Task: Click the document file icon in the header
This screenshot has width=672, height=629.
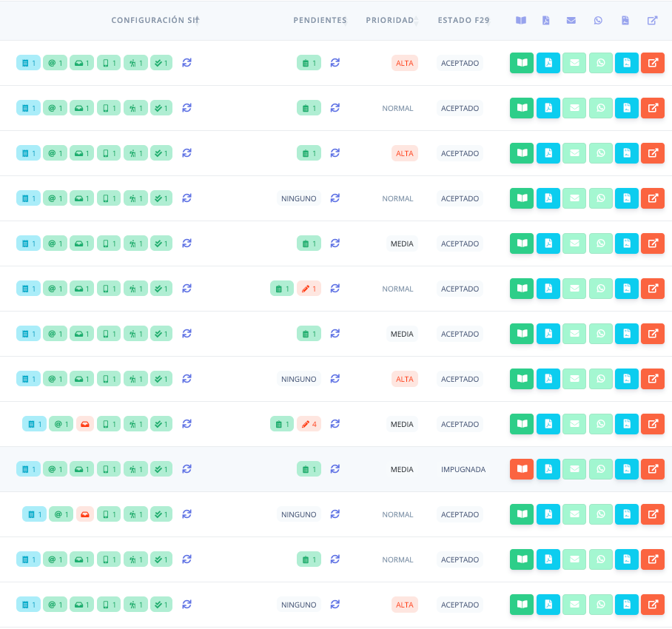Action: click(625, 20)
